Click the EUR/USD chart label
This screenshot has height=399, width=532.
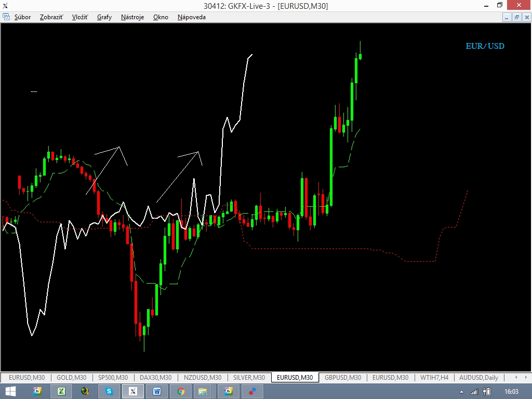485,46
